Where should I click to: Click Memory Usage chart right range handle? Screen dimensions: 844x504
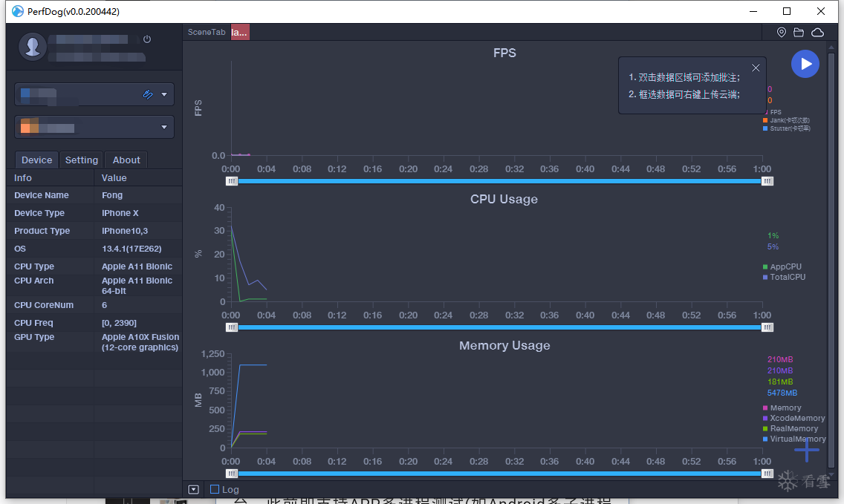(767, 474)
